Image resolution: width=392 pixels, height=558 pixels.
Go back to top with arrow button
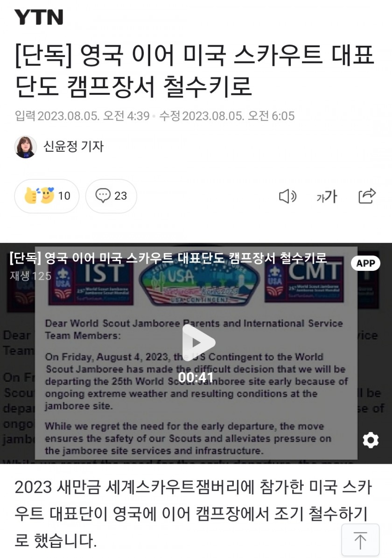click(x=360, y=540)
